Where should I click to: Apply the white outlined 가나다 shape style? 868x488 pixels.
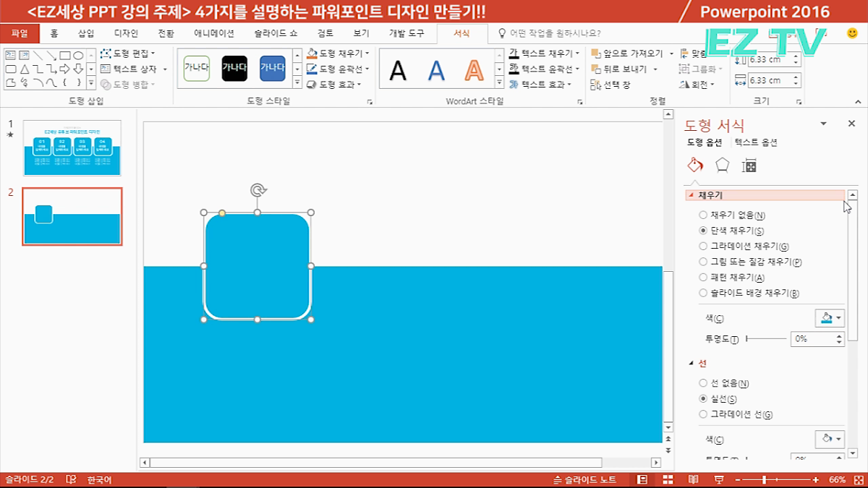[x=197, y=68]
